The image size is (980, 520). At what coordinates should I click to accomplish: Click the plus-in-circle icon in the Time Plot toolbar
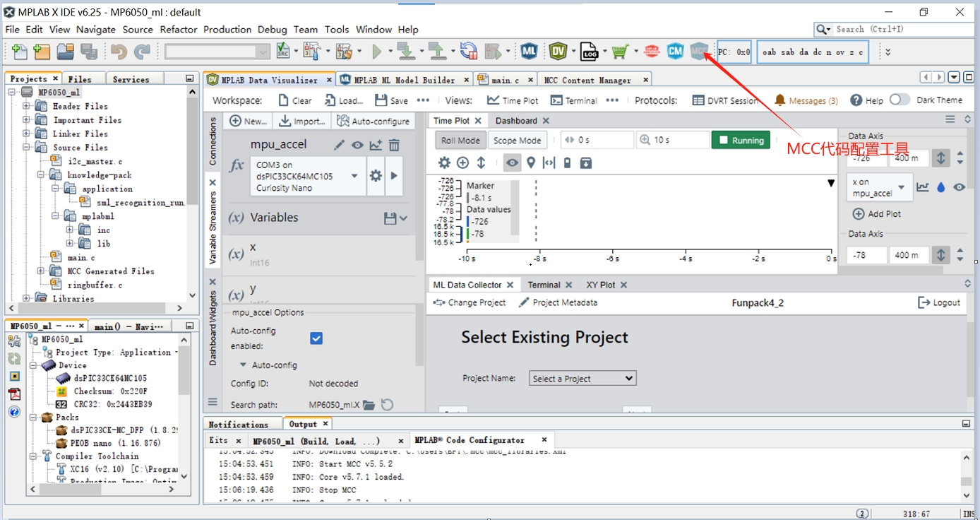(x=462, y=162)
